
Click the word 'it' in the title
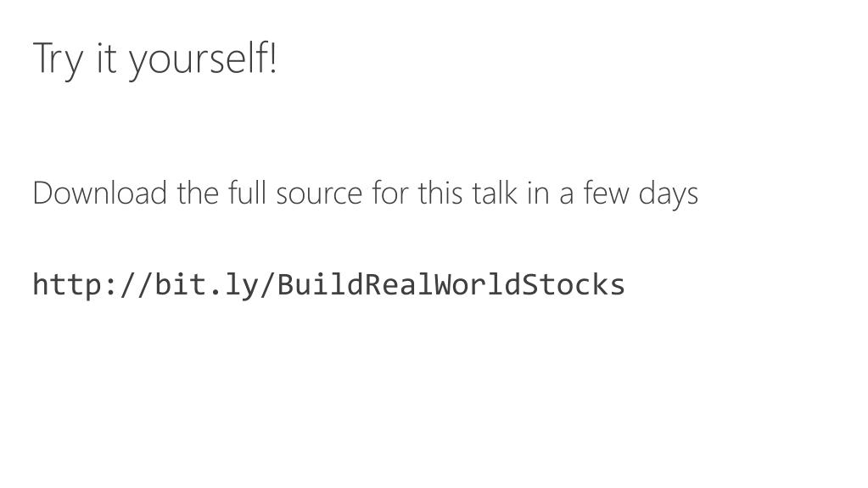(106, 59)
